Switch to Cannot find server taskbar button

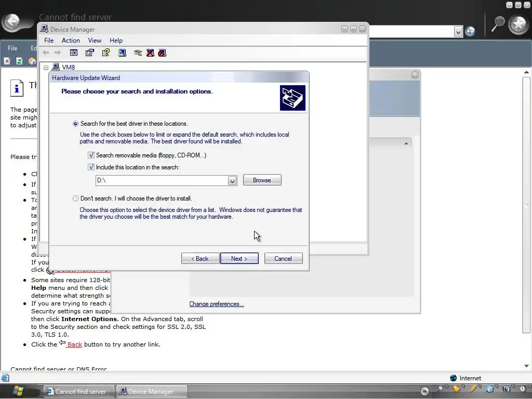pos(79,392)
